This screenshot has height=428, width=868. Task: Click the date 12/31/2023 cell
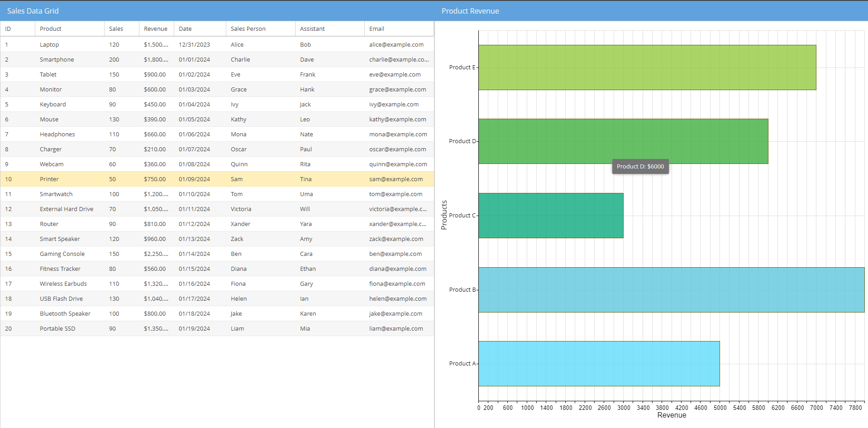200,44
